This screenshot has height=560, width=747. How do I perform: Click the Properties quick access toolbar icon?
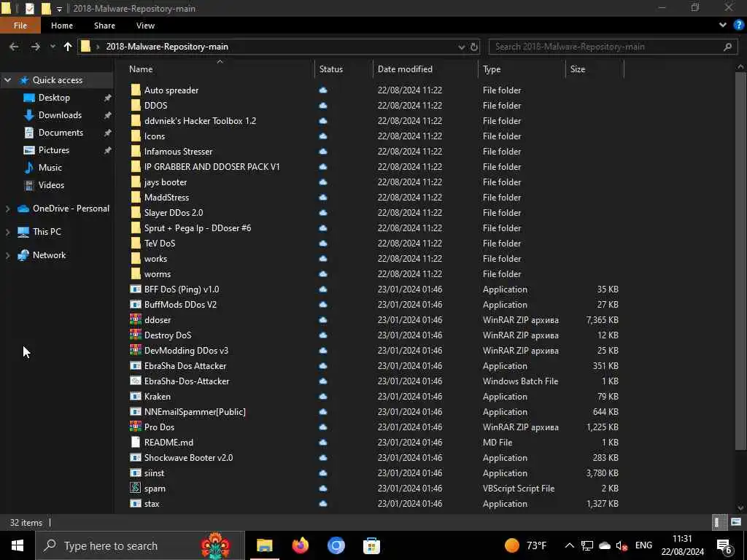point(29,8)
